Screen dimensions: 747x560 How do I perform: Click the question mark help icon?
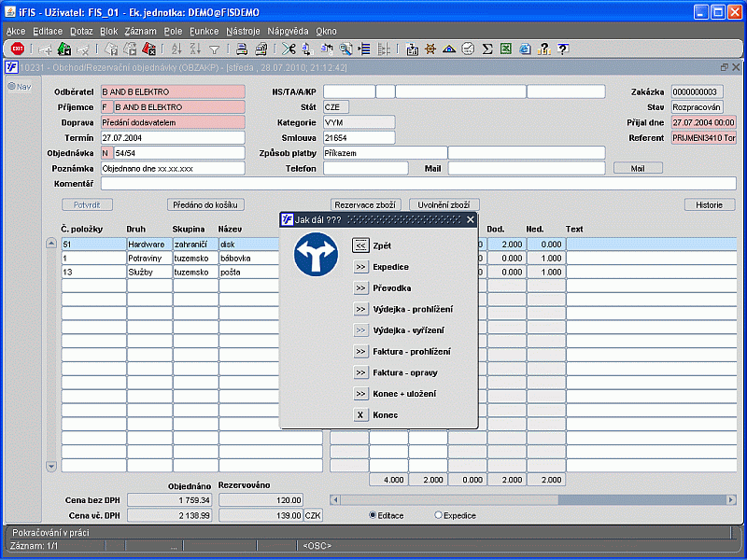[563, 49]
